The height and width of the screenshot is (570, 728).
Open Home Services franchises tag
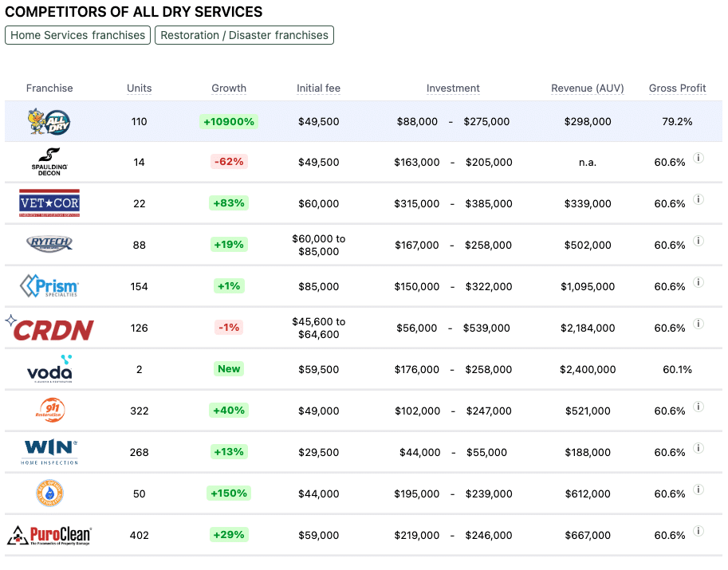(77, 35)
